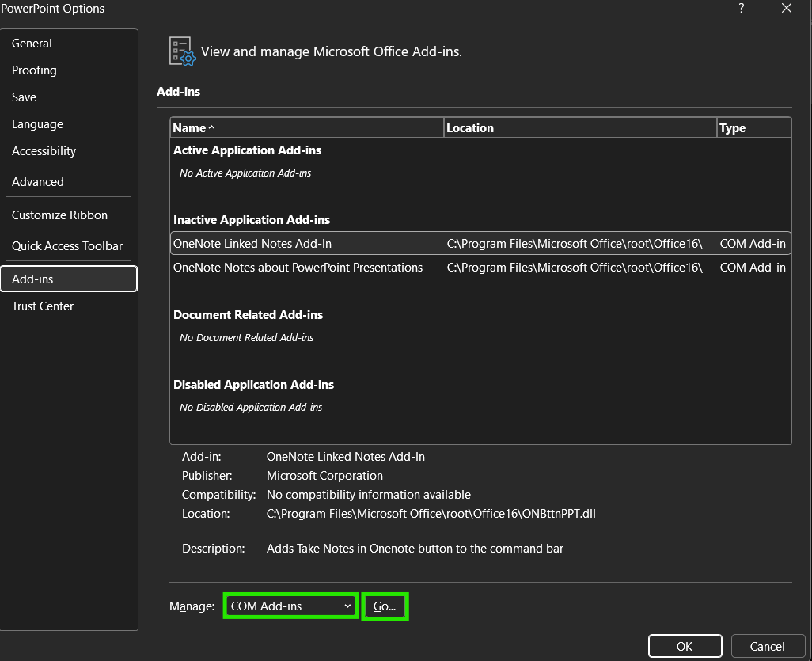The width and height of the screenshot is (812, 661).
Task: Sort add-ins by Location column header
Action: point(580,128)
